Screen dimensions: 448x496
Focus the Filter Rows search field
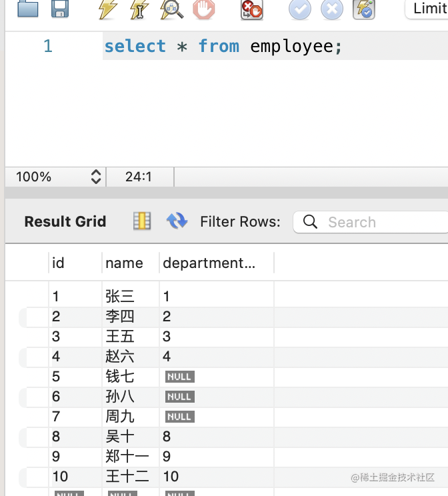[x=371, y=222]
